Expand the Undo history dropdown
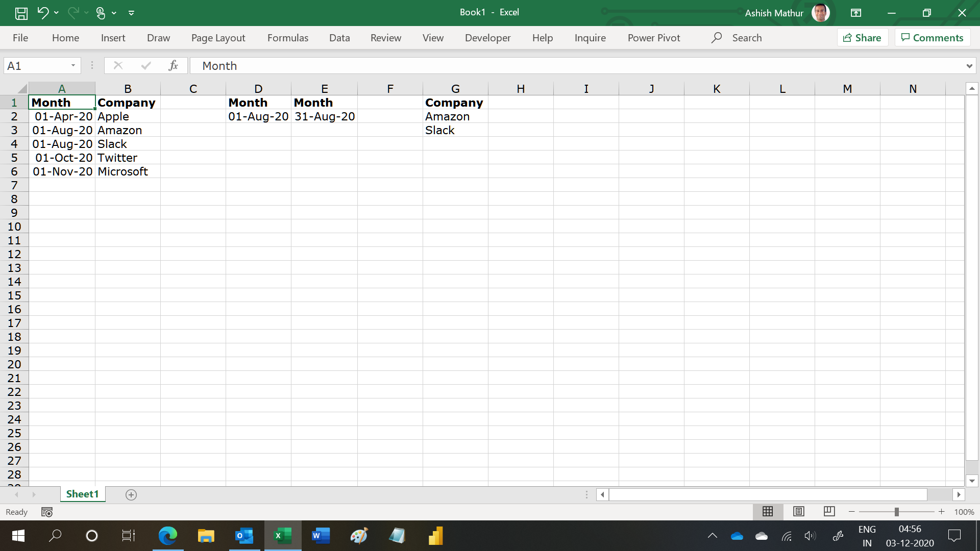The width and height of the screenshot is (980, 551). point(56,13)
